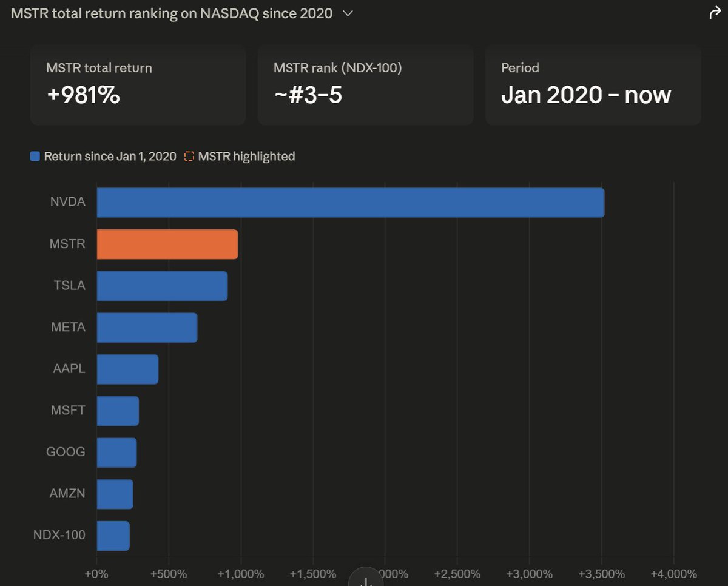Click the +500% axis tick
The width and height of the screenshot is (728, 586).
[169, 574]
